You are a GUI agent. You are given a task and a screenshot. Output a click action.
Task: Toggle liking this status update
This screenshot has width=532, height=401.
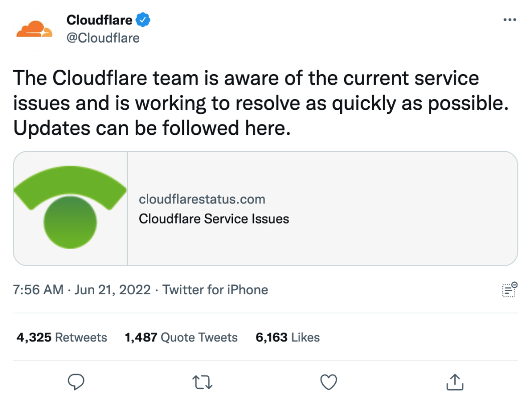coord(328,381)
